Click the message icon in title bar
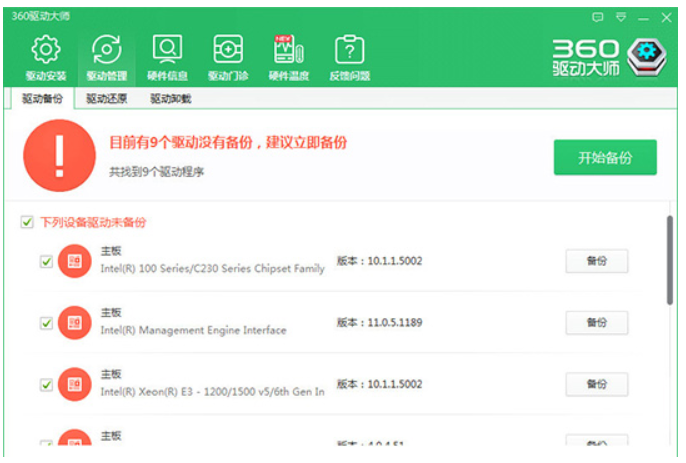Viewport: 686px width, 463px height. coord(598,17)
